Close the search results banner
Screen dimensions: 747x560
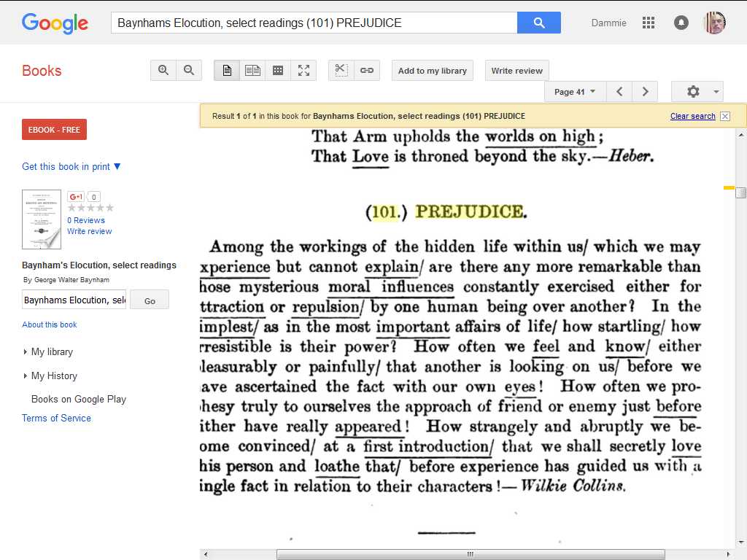(x=725, y=116)
